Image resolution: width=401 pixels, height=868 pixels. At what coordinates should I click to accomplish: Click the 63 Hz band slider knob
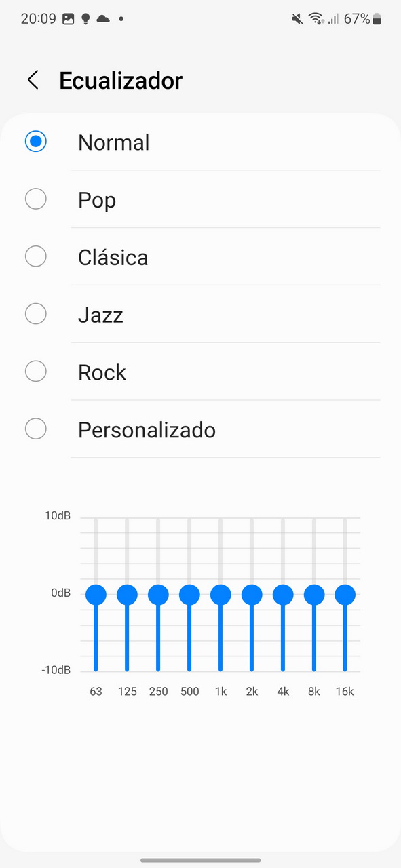tap(96, 595)
